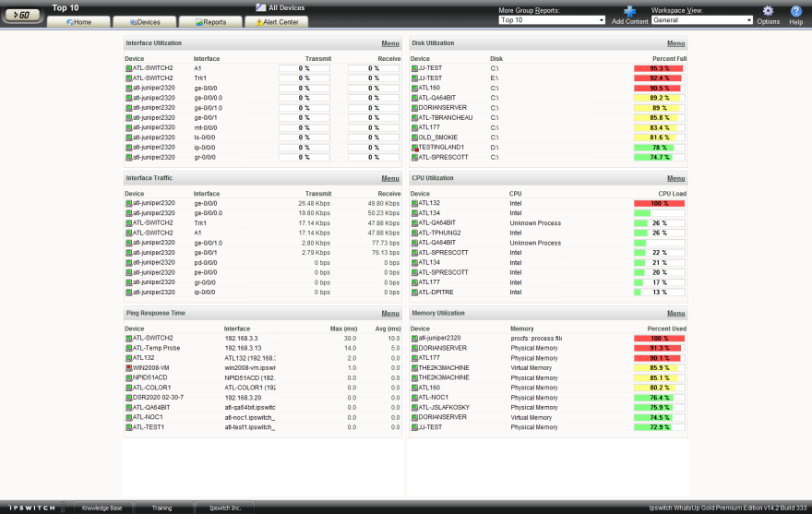Click the 26.48 Kbps transmit value
Viewport: 812px width, 514px height.
pos(315,204)
